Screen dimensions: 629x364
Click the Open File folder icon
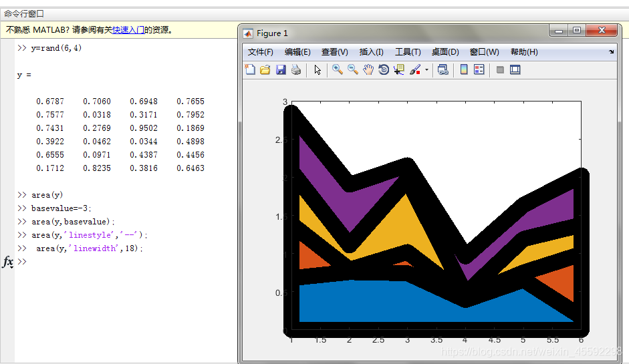pyautogui.click(x=265, y=69)
